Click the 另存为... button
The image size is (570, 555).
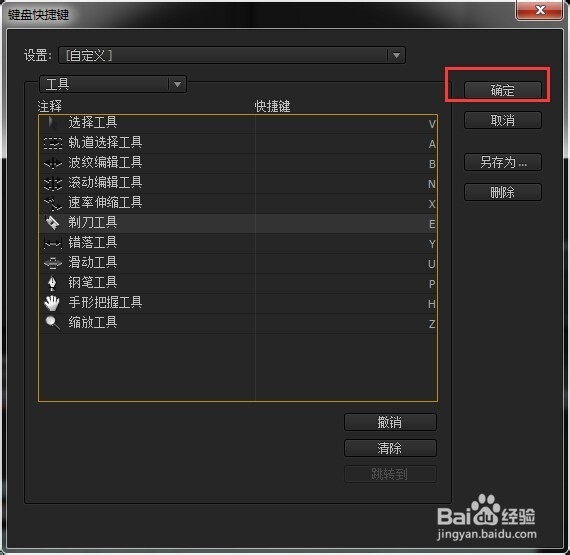502,162
